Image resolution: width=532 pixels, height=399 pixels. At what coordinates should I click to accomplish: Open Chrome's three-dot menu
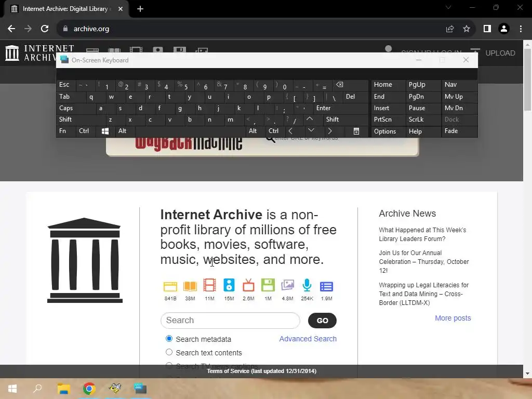(x=521, y=29)
